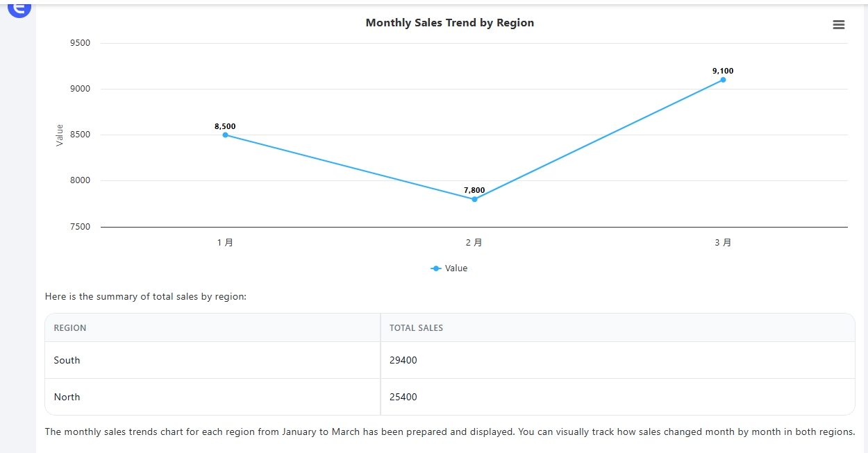Select the North region cell
This screenshot has width=868, height=453.
67,397
